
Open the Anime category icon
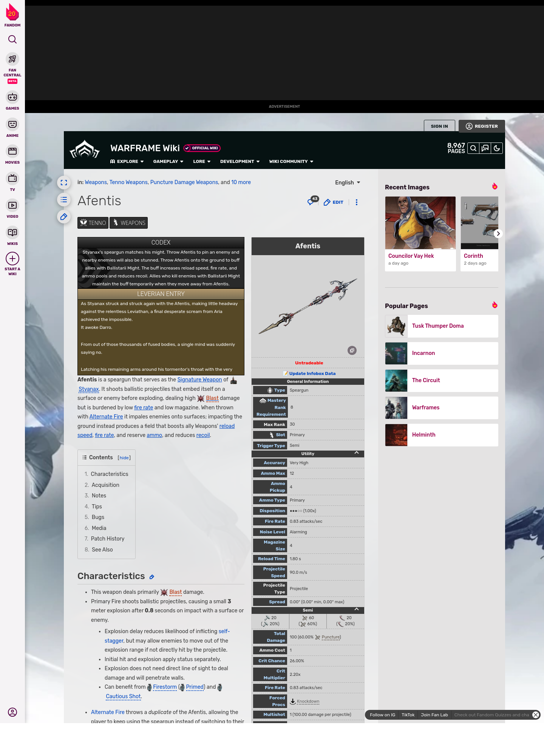(x=12, y=124)
